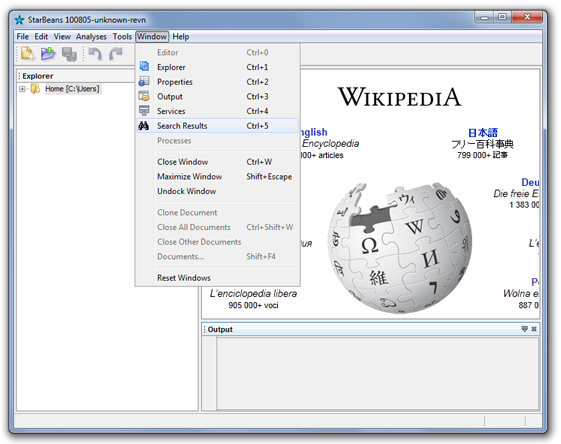Select Search Results menu entry
561x444 pixels.
click(x=218, y=126)
